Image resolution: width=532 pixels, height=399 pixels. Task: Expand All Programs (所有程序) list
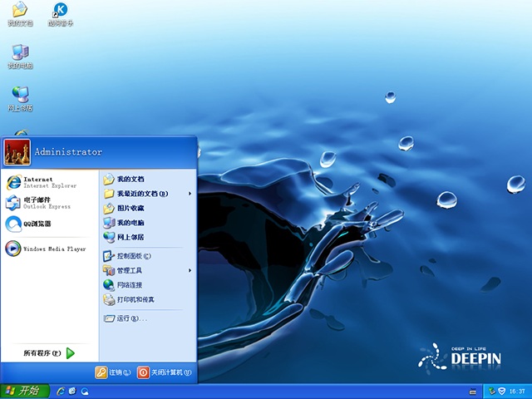(48, 353)
